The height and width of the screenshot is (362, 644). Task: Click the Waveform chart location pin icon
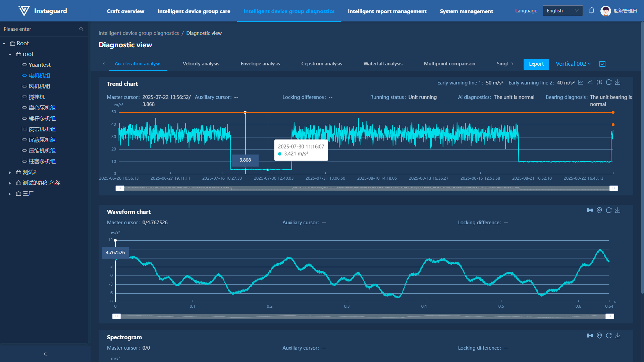pyautogui.click(x=599, y=210)
